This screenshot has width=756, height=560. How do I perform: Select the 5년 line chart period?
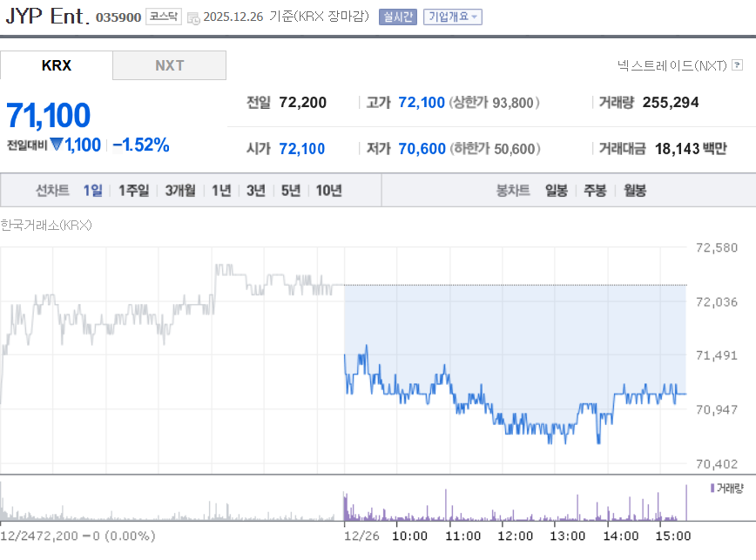[x=291, y=191]
